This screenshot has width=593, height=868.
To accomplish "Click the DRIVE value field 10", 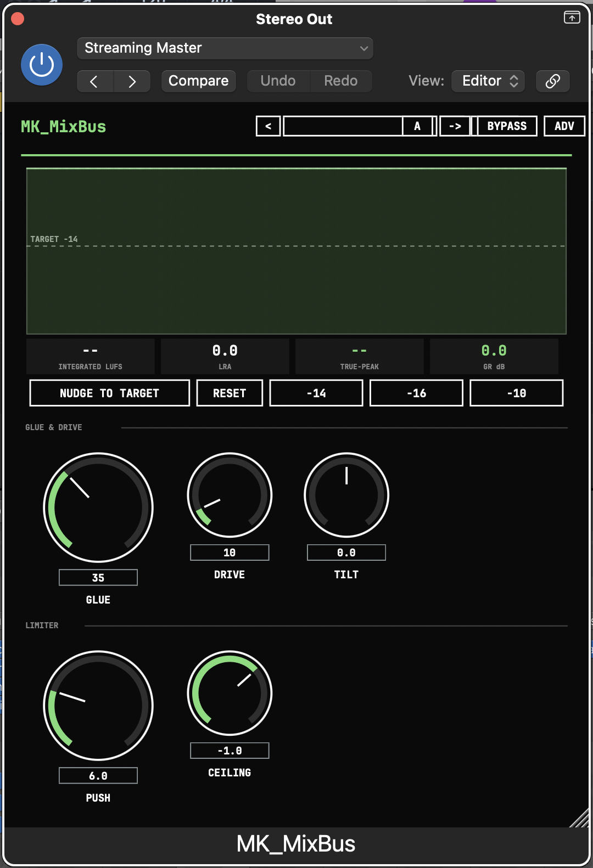I will point(230,553).
